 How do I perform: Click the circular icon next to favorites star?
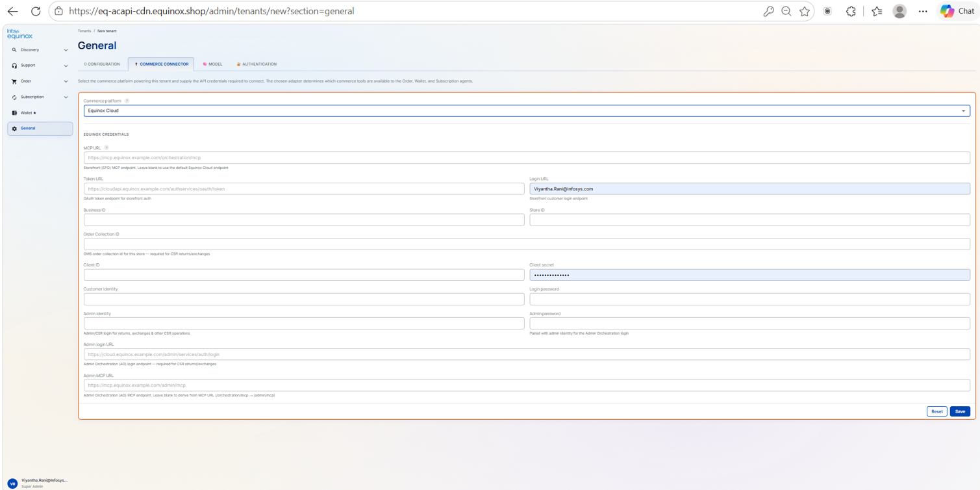[x=827, y=11]
